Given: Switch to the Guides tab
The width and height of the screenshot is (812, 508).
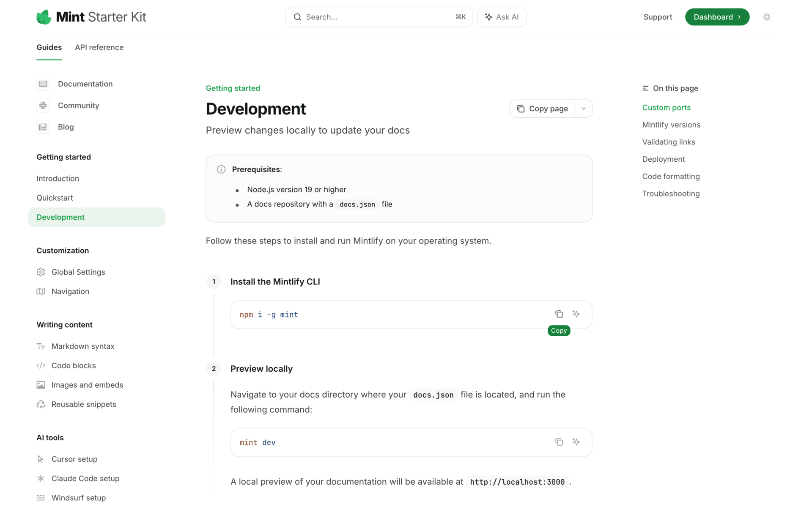Looking at the screenshot, I should coord(49,47).
